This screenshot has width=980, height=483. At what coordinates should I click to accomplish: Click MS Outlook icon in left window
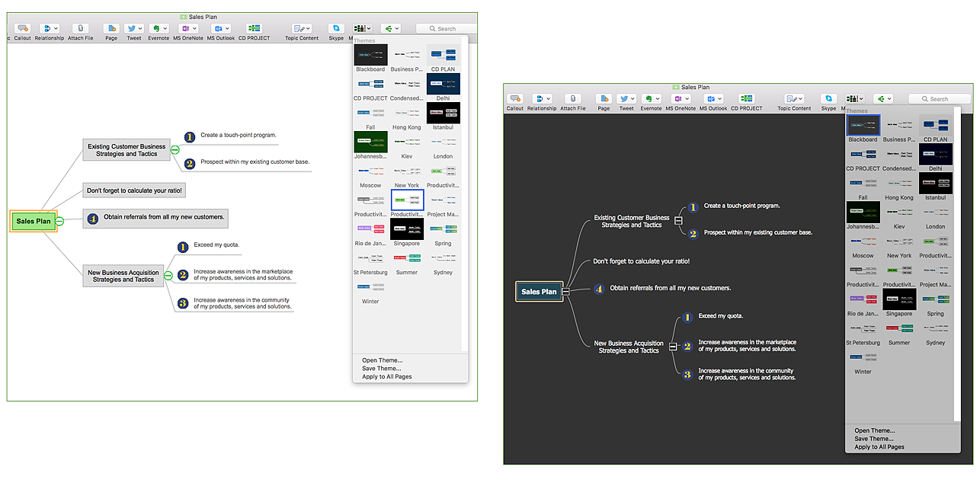coord(221,29)
